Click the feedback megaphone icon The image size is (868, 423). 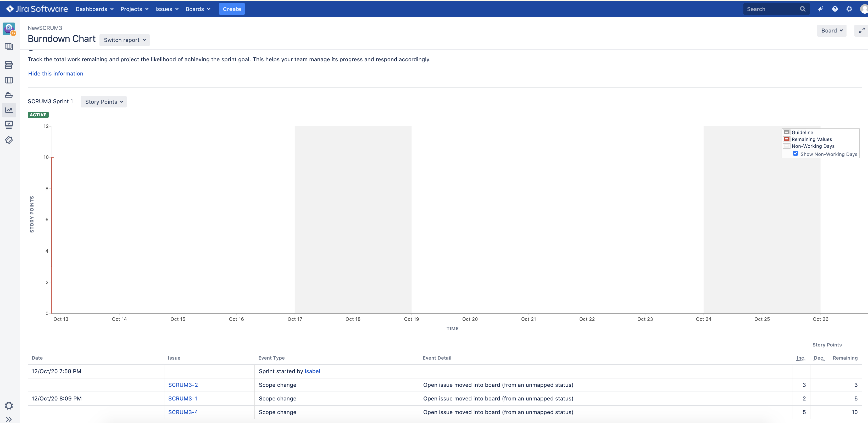coord(820,9)
